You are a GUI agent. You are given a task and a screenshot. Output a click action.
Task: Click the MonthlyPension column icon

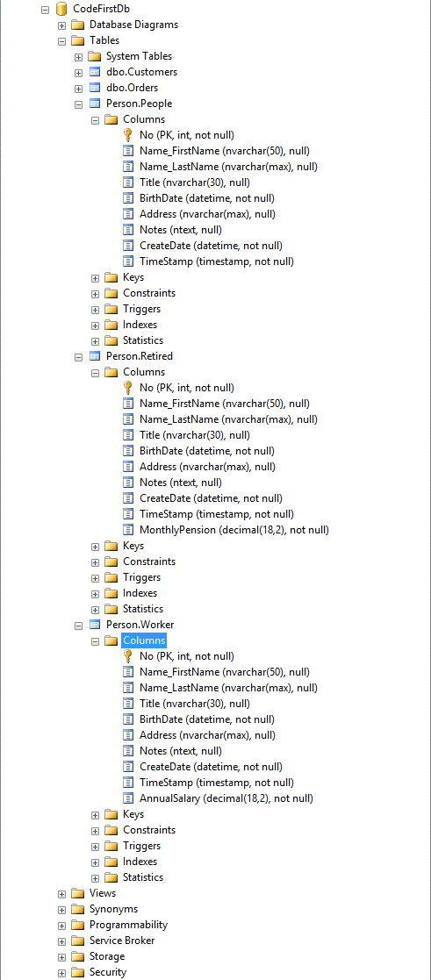(127, 530)
